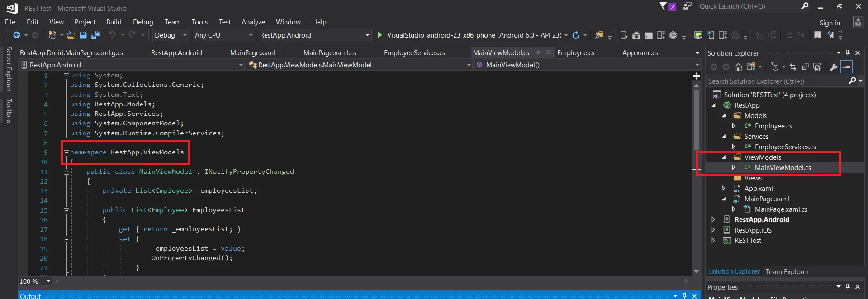Click the Android SDK manager download icon
Image resolution: width=868 pixels, height=299 pixels.
click(x=636, y=35)
